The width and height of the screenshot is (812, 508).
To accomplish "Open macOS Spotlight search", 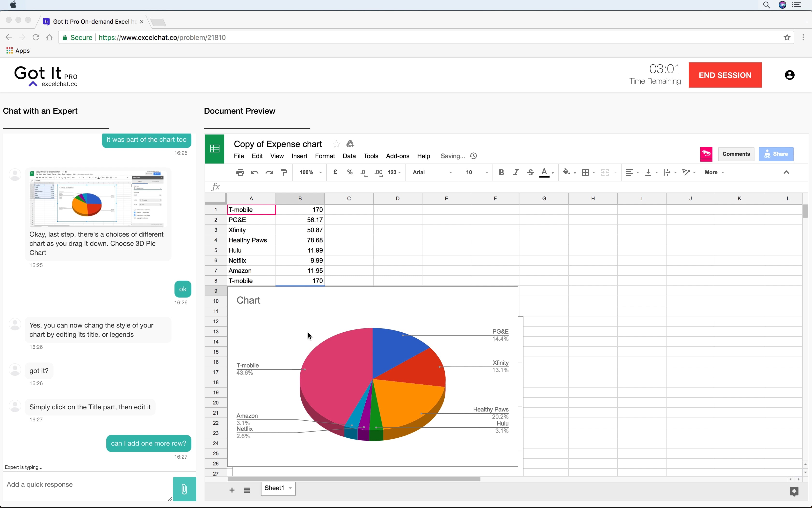I will (766, 5).
